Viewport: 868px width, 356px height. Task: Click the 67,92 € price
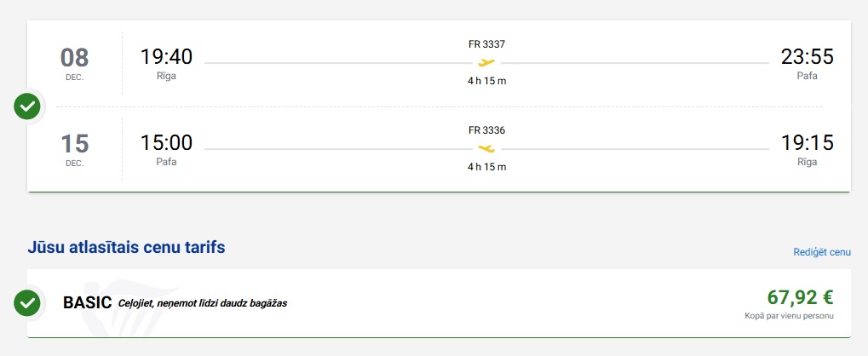pos(800,297)
